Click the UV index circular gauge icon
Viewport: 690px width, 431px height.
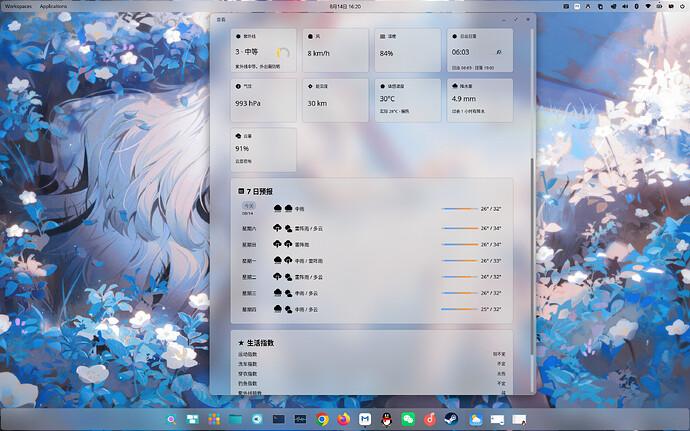(283, 53)
